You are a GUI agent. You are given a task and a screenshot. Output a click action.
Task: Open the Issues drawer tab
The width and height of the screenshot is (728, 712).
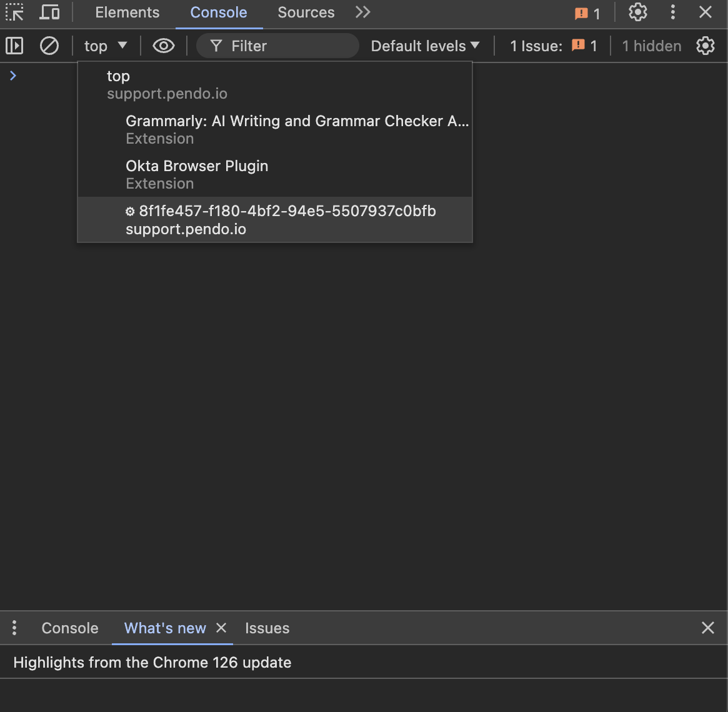pos(267,628)
